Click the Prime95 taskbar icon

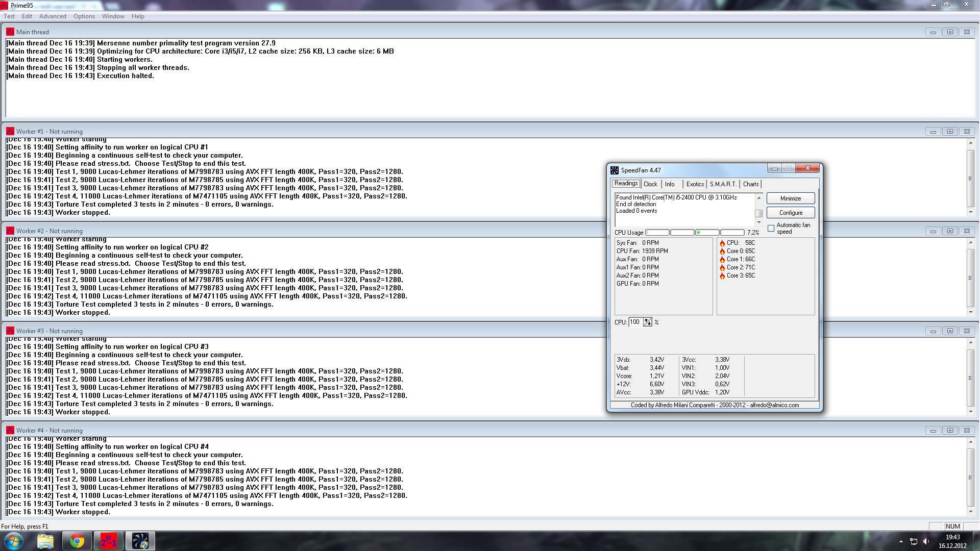108,541
